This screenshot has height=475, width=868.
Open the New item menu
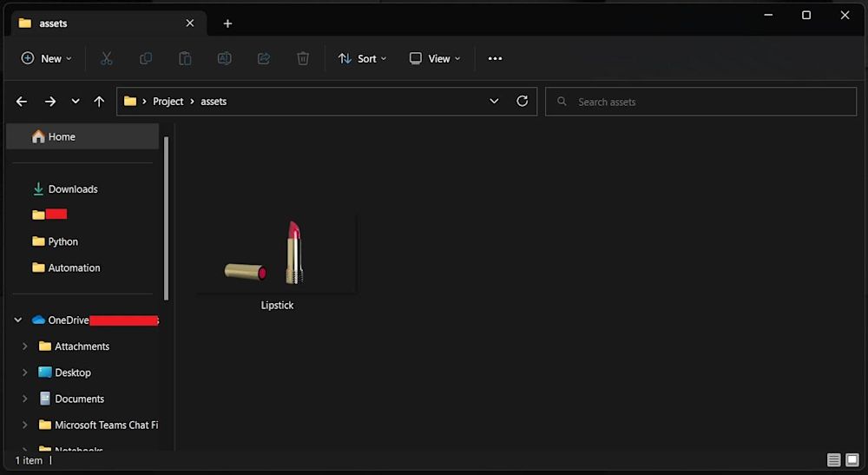[47, 58]
